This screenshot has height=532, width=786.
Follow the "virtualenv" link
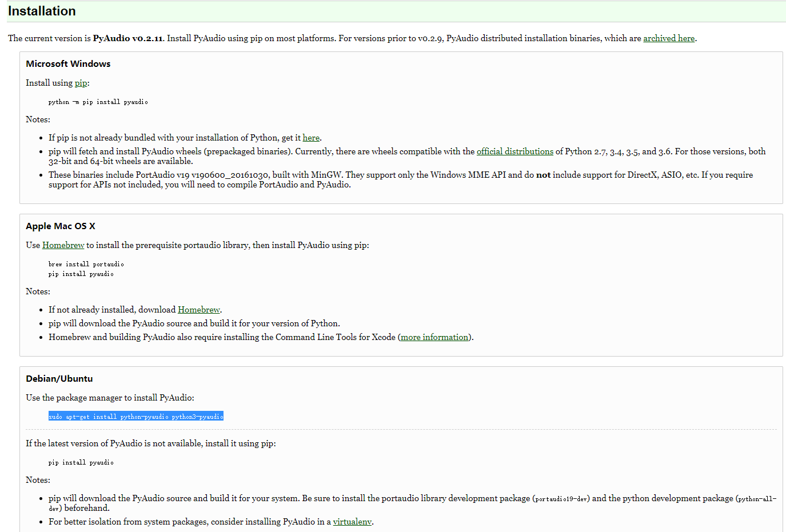pyautogui.click(x=352, y=522)
